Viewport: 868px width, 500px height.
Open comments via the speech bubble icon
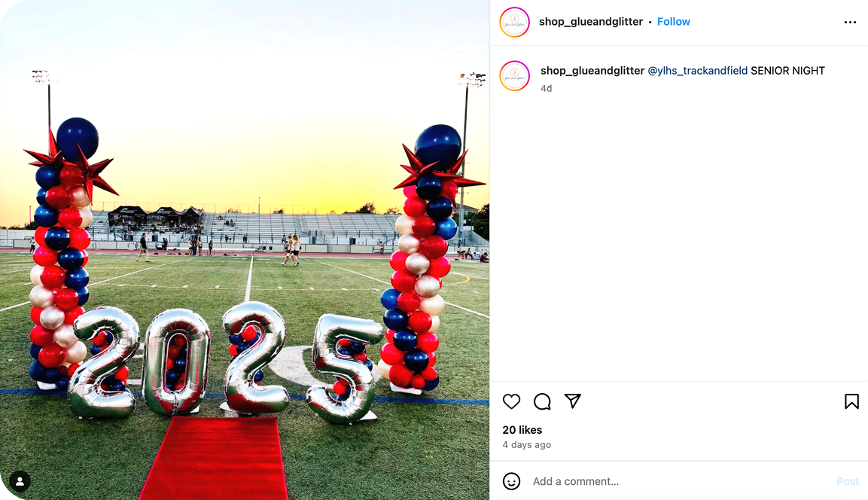click(x=542, y=401)
